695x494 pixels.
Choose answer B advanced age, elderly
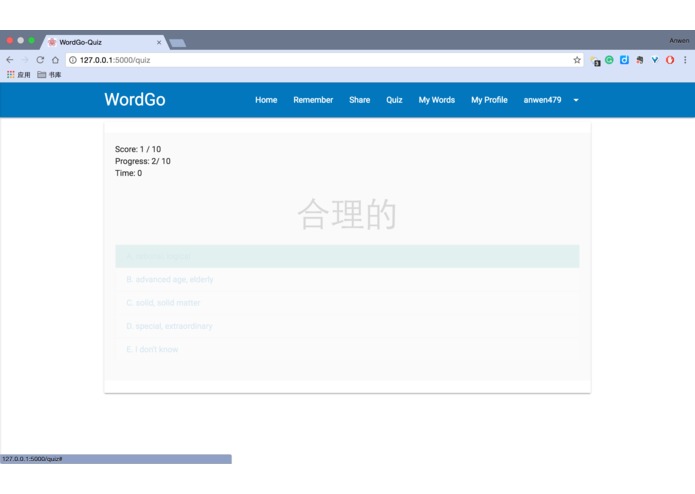pyautogui.click(x=347, y=280)
